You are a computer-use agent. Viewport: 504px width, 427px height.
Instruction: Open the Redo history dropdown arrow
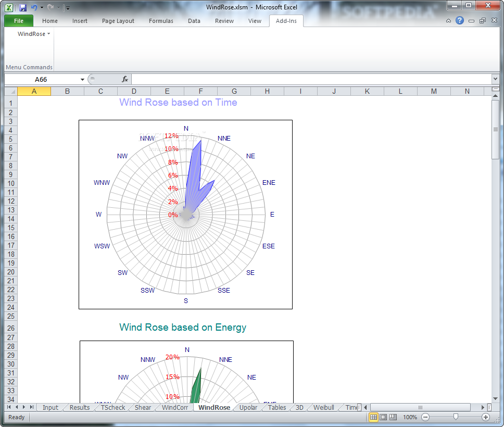(58, 7)
